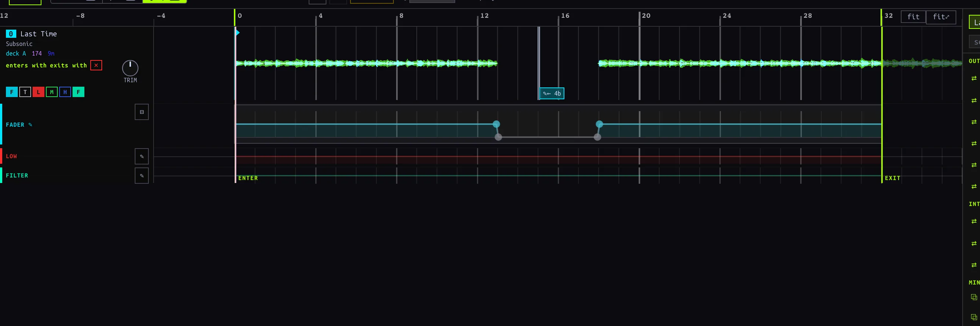The width and height of the screenshot is (980, 326).
Task: Toggle the blue H lane button
Action: point(65,92)
